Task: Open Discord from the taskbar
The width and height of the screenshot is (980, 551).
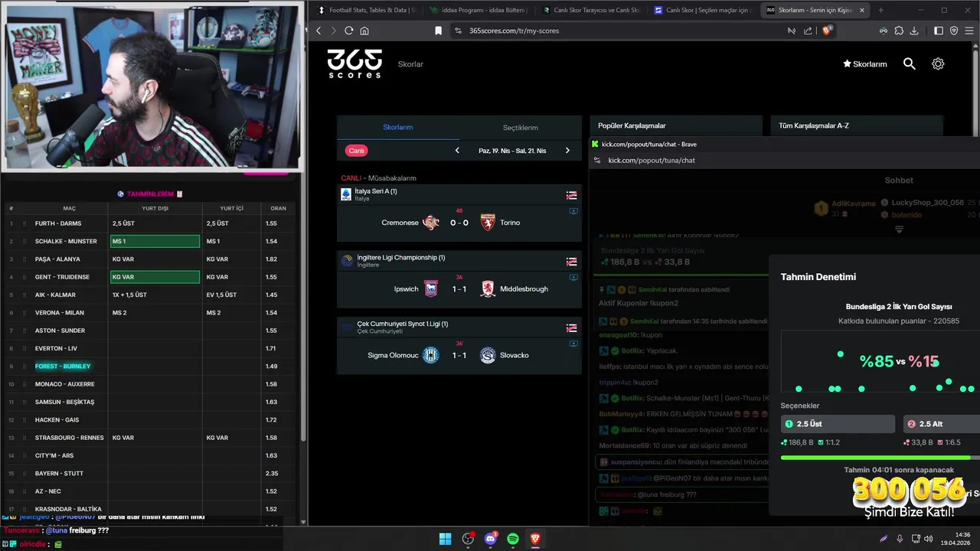Action: (x=491, y=539)
